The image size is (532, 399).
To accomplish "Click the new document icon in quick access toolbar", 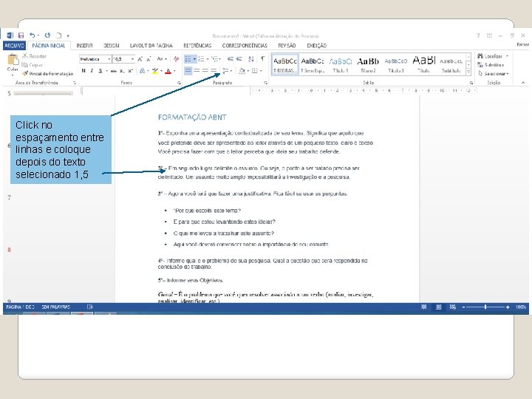I will click(x=59, y=35).
